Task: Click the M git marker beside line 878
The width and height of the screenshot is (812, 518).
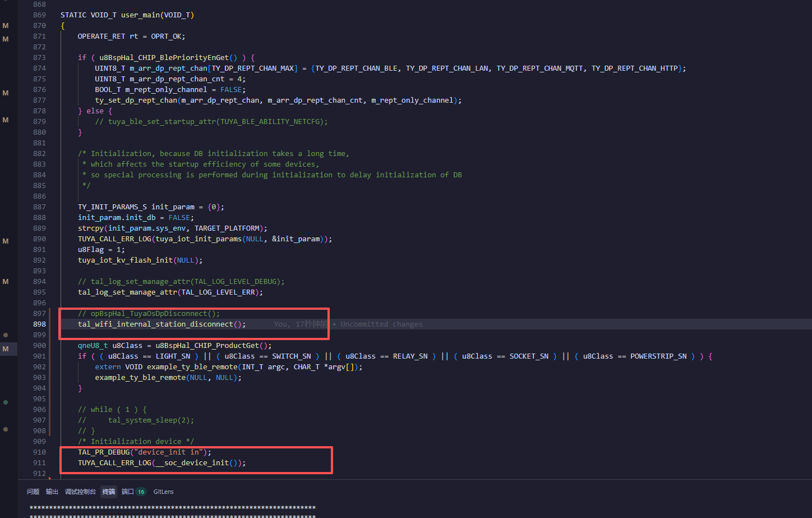Action: [x=6, y=120]
